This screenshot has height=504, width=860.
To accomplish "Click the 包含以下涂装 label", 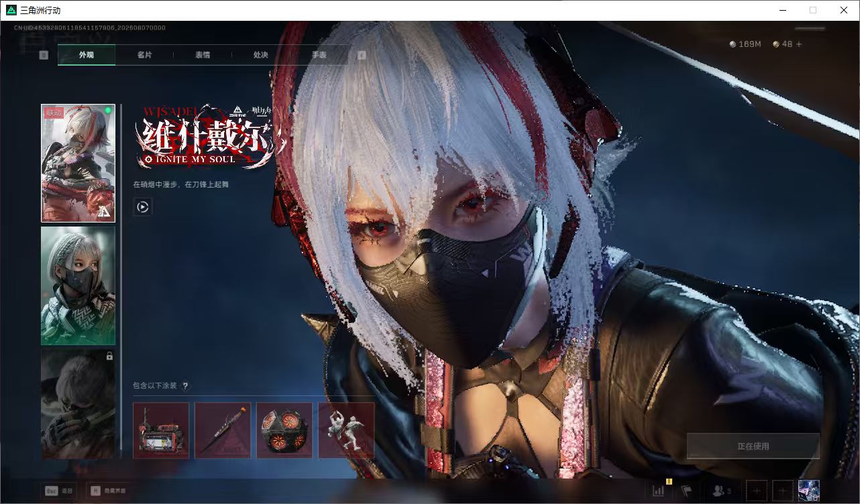I will pos(155,385).
